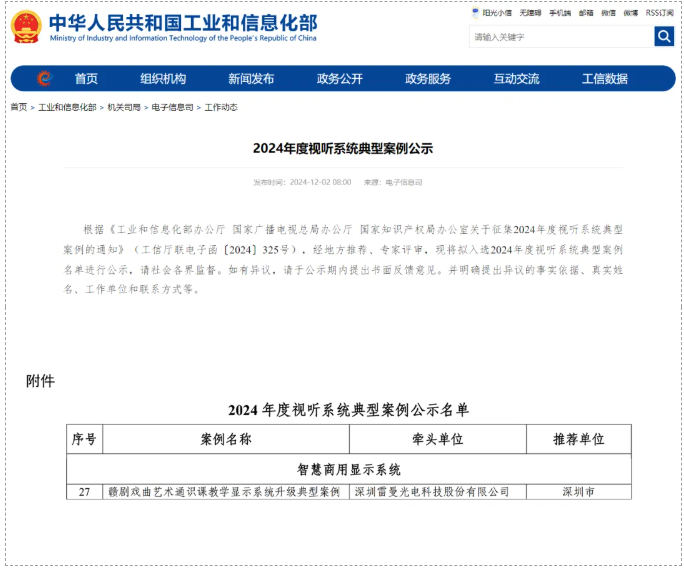Click the English ministry name subtitle
This screenshot has height=571, width=684.
point(183,38)
